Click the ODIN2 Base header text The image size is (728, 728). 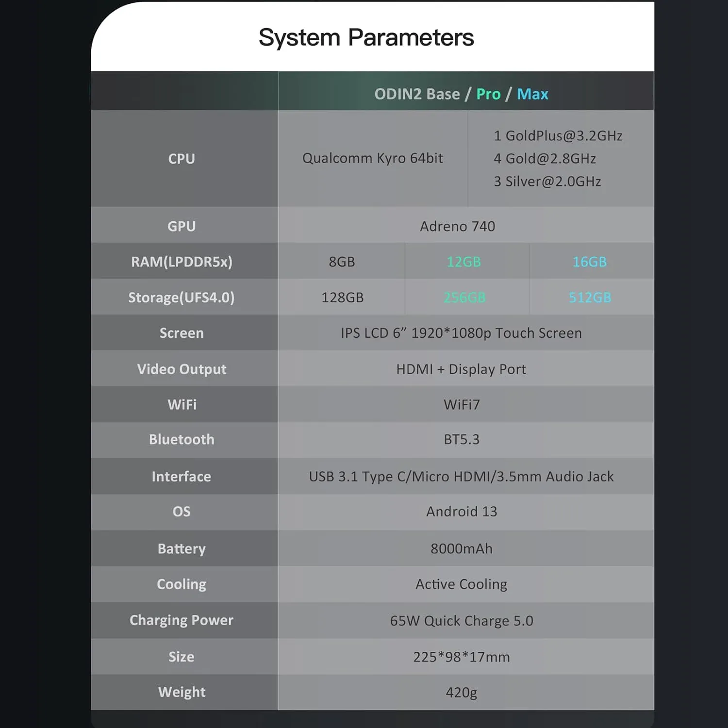[417, 94]
